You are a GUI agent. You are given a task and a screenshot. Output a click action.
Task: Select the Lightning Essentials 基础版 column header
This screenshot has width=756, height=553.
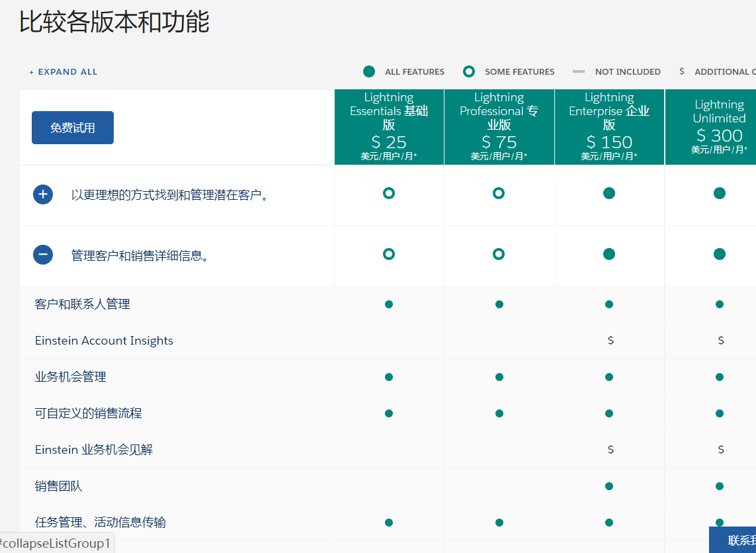389,126
